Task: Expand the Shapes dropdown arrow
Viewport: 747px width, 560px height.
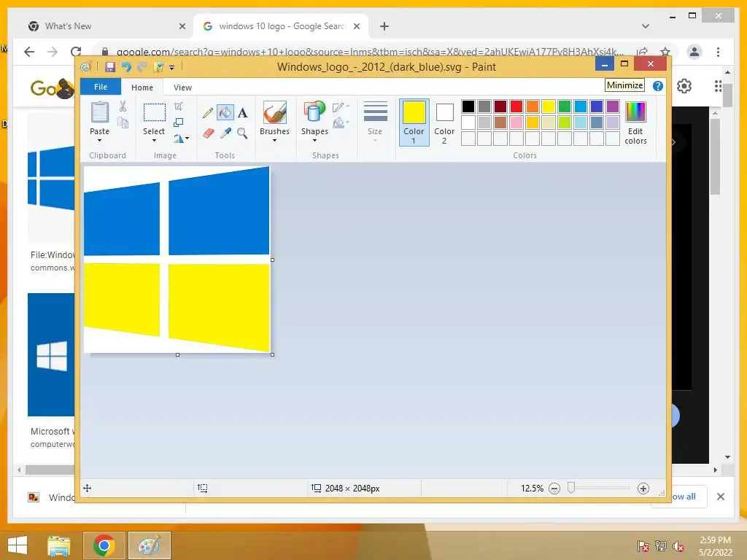Action: pyautogui.click(x=314, y=141)
